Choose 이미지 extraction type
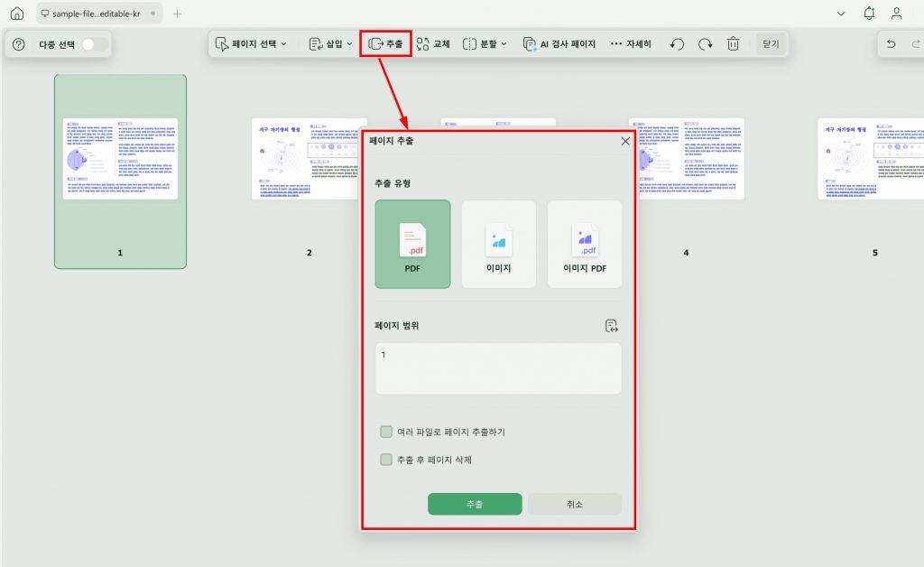The width and height of the screenshot is (924, 567). [498, 244]
